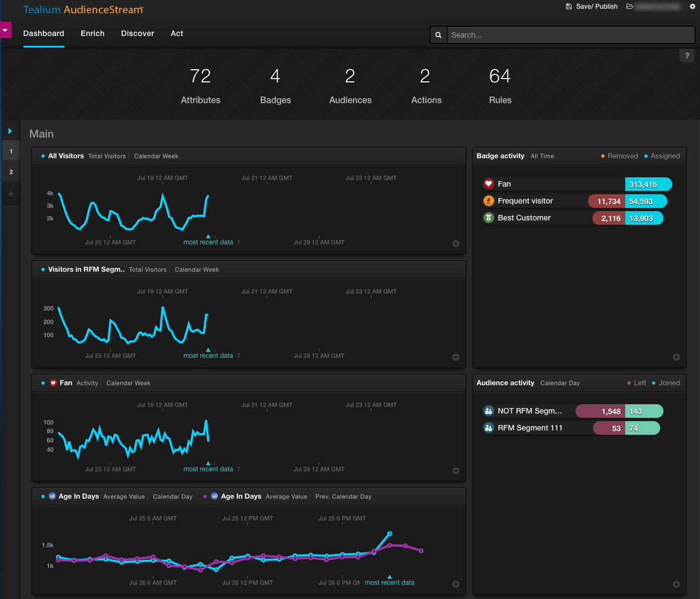Click the Frequent visitor badge icon

[489, 201]
